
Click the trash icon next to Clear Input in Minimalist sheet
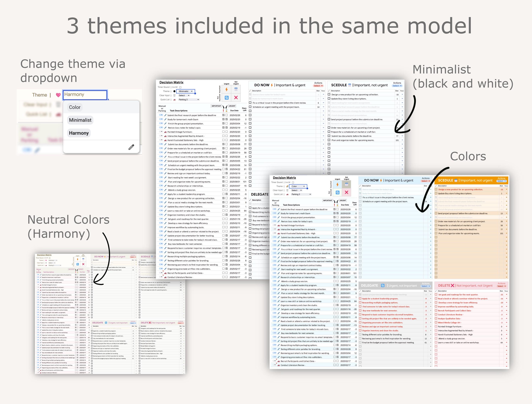(174, 95)
